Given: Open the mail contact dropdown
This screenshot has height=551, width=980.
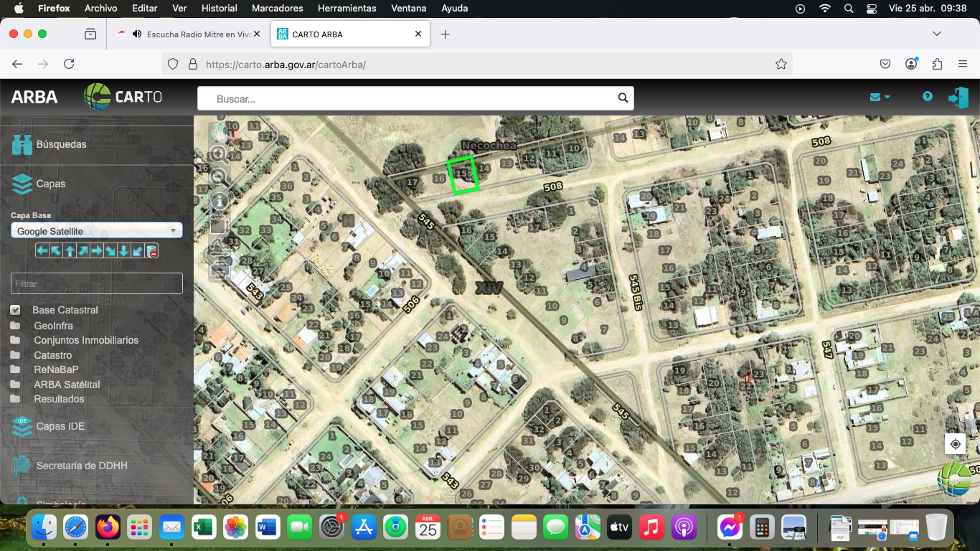Looking at the screenshot, I should (880, 97).
